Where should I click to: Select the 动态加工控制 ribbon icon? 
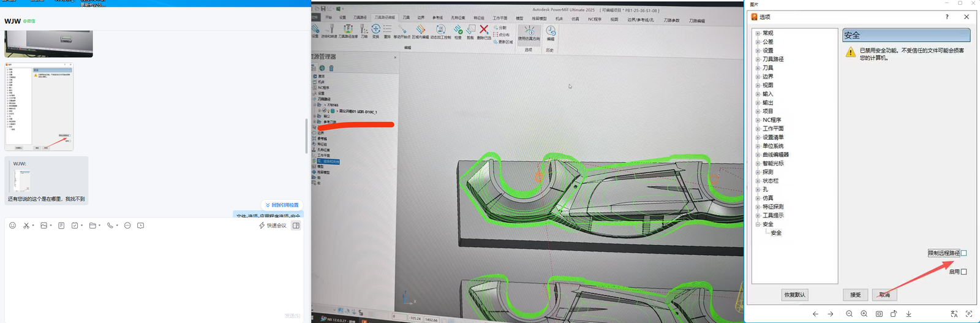(440, 31)
